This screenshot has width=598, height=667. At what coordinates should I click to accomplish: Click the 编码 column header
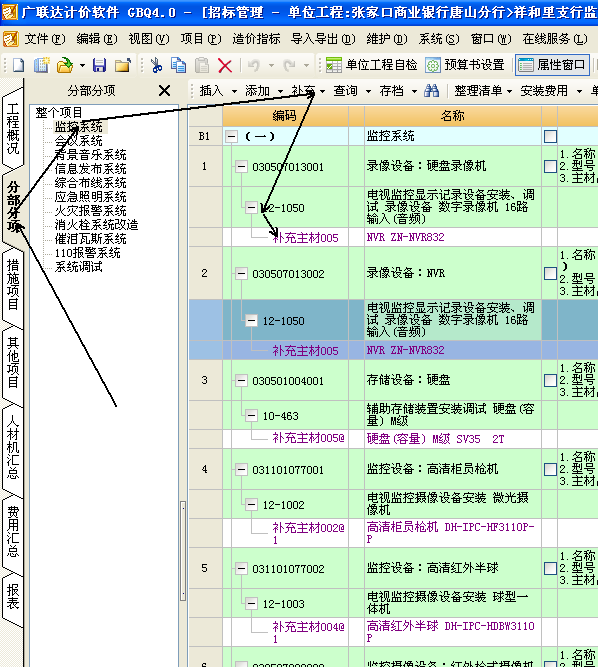coord(285,116)
